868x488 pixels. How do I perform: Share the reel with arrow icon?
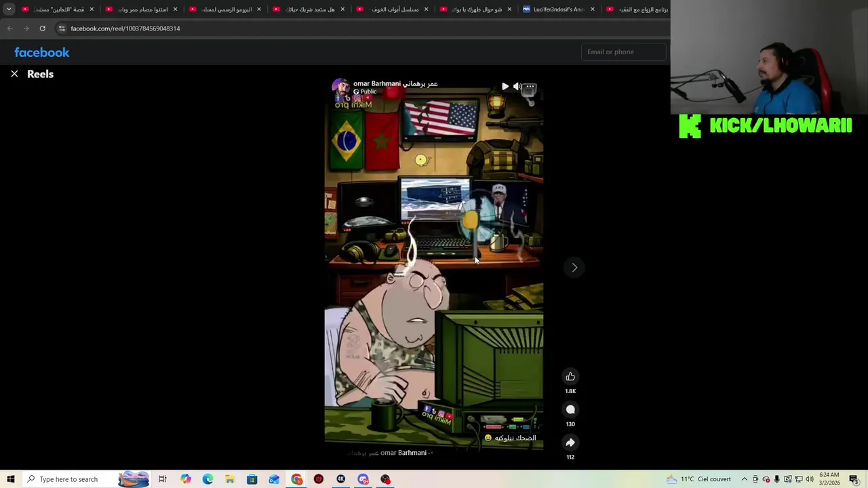coord(570,443)
